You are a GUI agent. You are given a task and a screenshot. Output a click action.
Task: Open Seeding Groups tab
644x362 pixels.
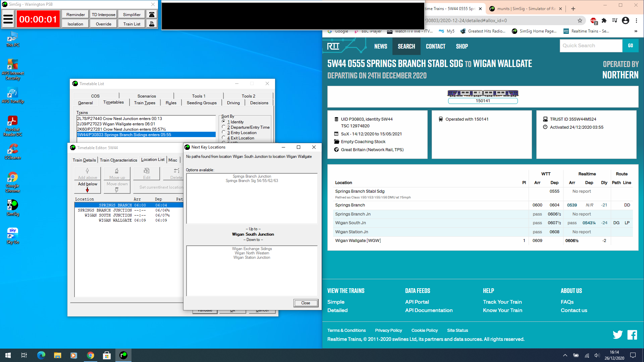[202, 103]
